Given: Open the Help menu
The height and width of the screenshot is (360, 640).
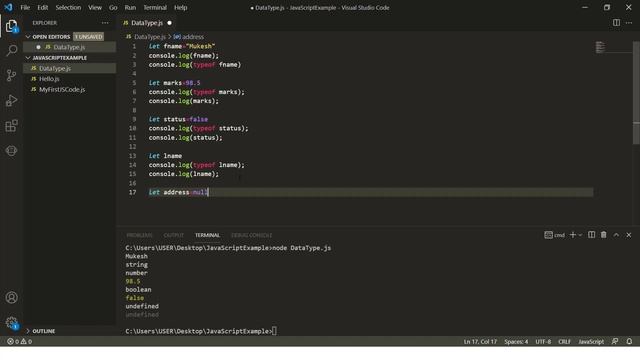Looking at the screenshot, I should pos(180,7).
